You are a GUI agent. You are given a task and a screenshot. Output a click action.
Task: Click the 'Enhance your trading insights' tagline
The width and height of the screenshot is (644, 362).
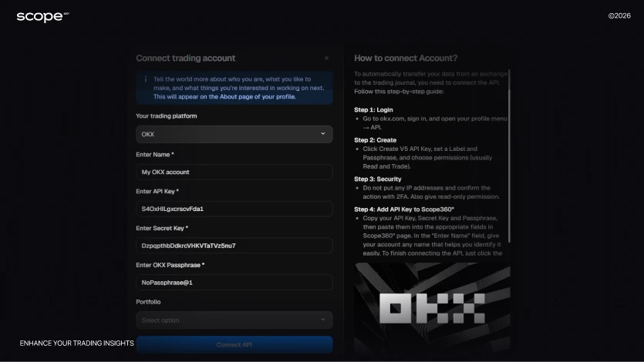click(76, 344)
